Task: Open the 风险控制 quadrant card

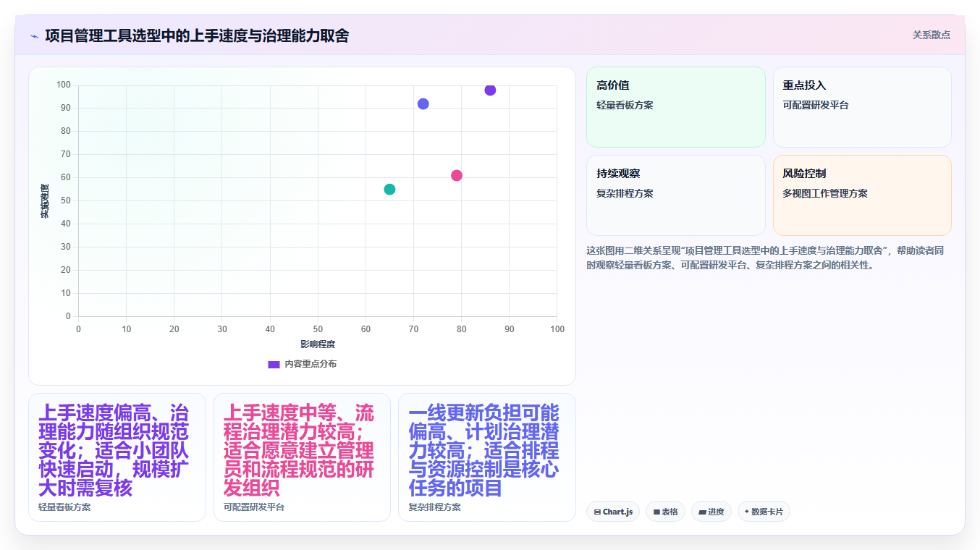Action: coord(862,195)
